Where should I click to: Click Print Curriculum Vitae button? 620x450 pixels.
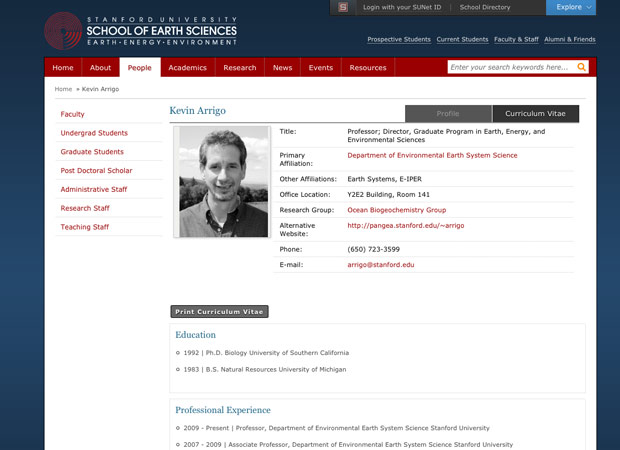click(219, 312)
